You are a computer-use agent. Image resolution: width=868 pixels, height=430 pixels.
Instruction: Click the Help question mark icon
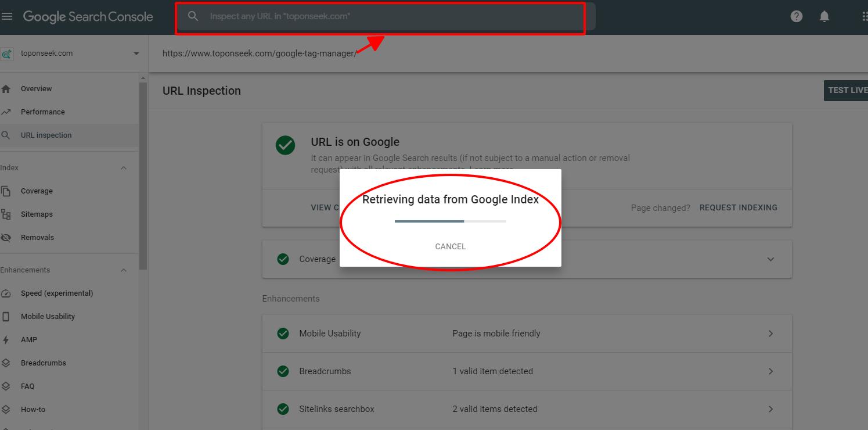(797, 16)
